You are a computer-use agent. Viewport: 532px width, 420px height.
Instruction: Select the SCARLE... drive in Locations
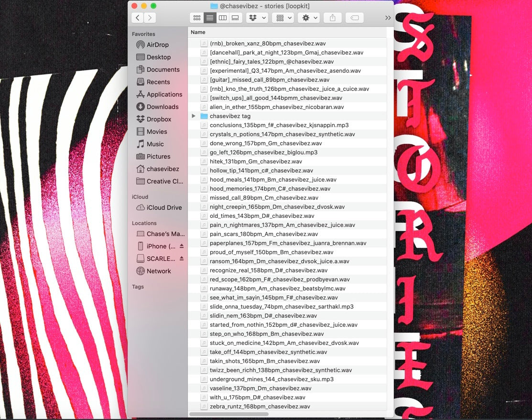point(156,258)
